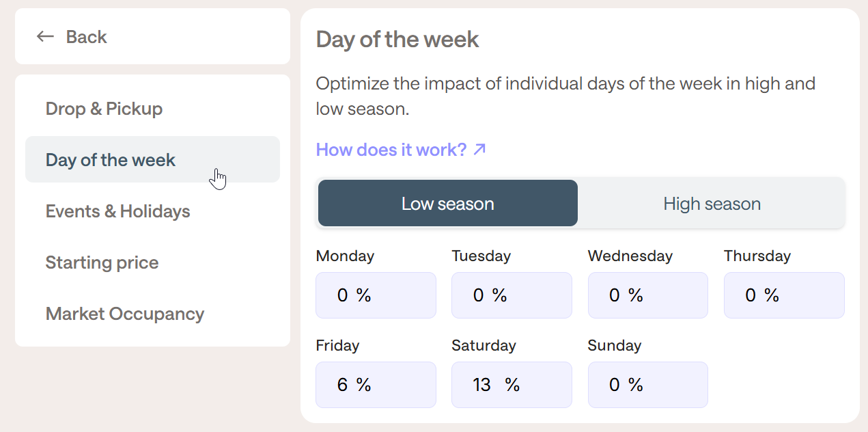The width and height of the screenshot is (868, 432).
Task: Click the external link arrow icon
Action: [x=480, y=149]
